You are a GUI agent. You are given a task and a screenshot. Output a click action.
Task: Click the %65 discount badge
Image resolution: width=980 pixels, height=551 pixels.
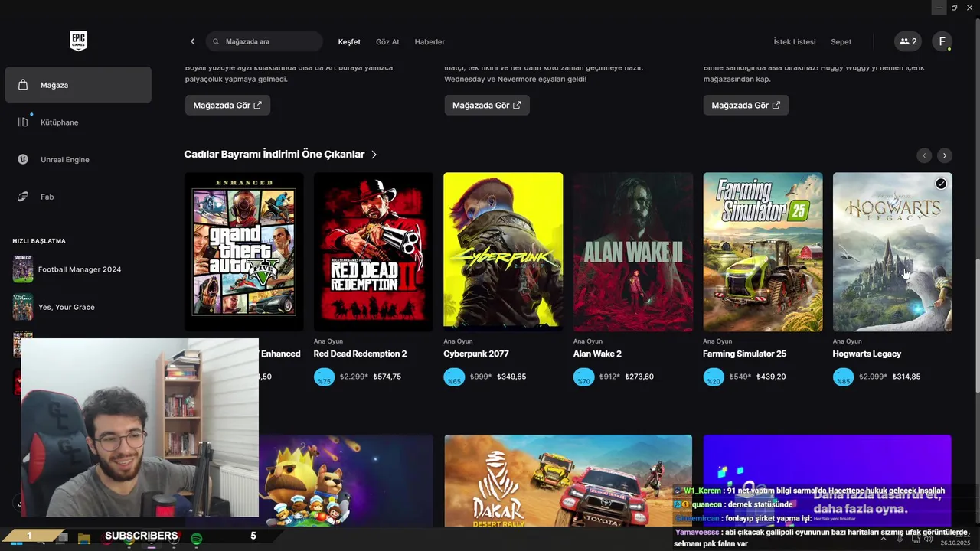tap(454, 377)
